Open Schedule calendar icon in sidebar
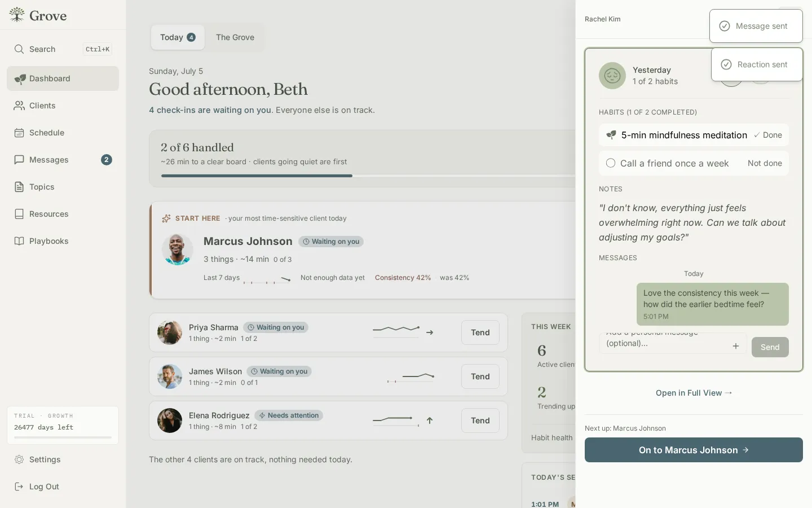812x508 pixels. click(19, 133)
